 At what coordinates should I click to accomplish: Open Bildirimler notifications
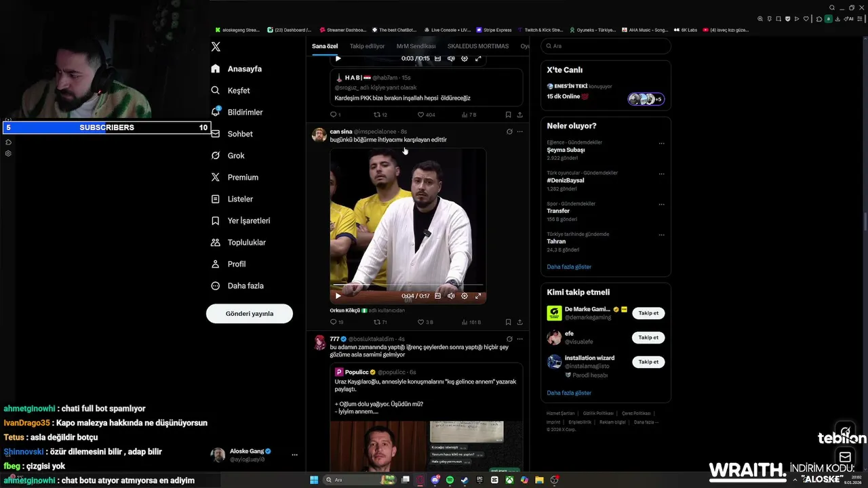237,112
